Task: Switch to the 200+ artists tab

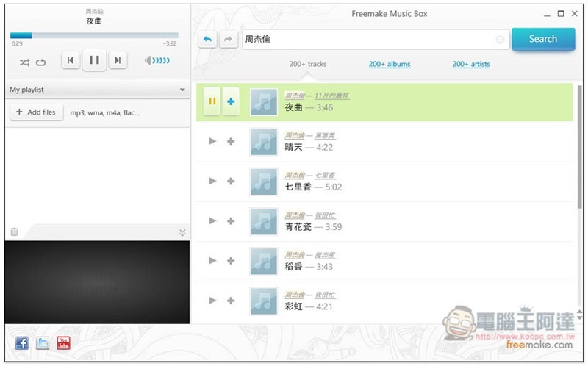Action: pyautogui.click(x=471, y=65)
